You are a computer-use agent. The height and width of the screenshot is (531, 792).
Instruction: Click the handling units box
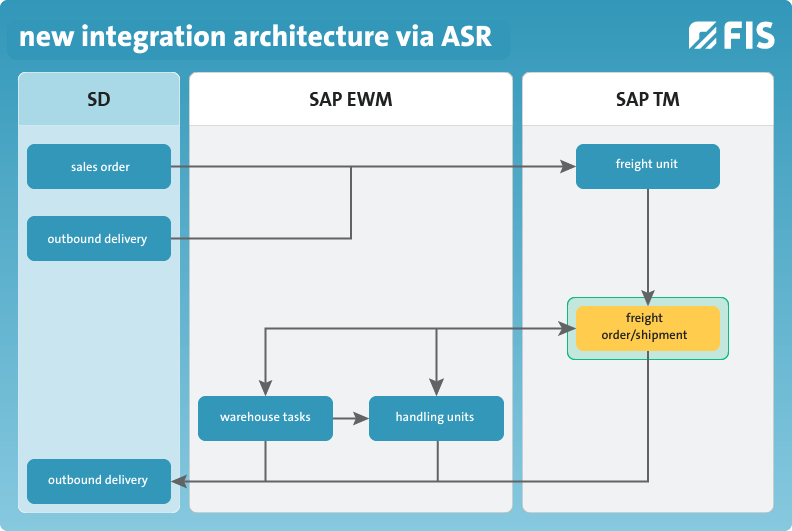tap(436, 418)
